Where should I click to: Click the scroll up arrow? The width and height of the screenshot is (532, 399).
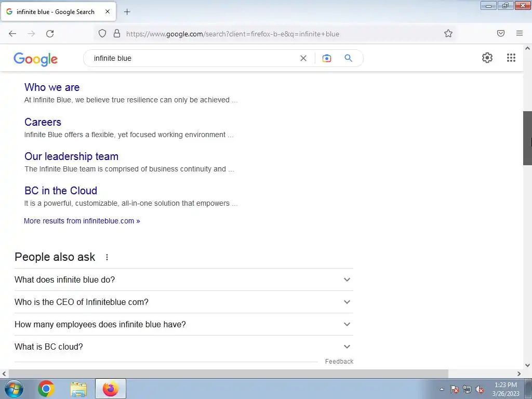[527, 48]
